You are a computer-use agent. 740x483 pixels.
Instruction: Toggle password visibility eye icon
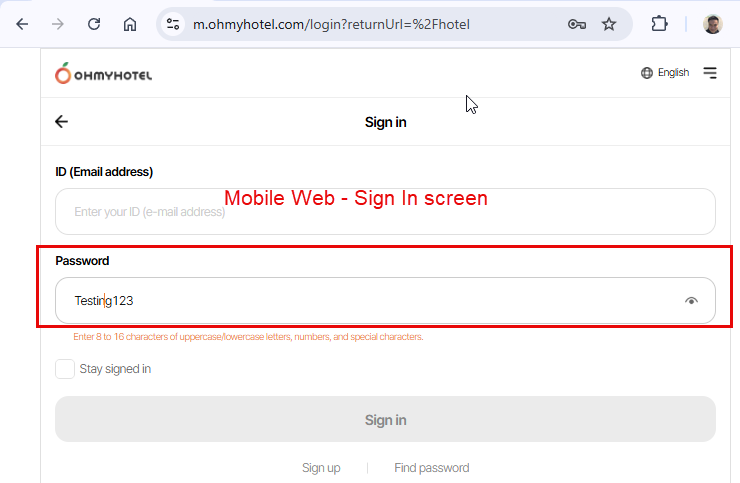tap(691, 301)
